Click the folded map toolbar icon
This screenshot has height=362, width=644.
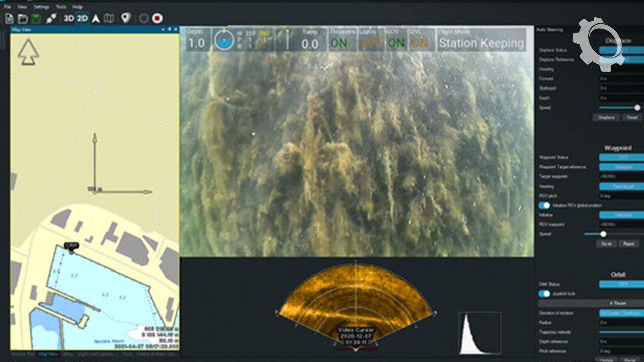click(109, 19)
